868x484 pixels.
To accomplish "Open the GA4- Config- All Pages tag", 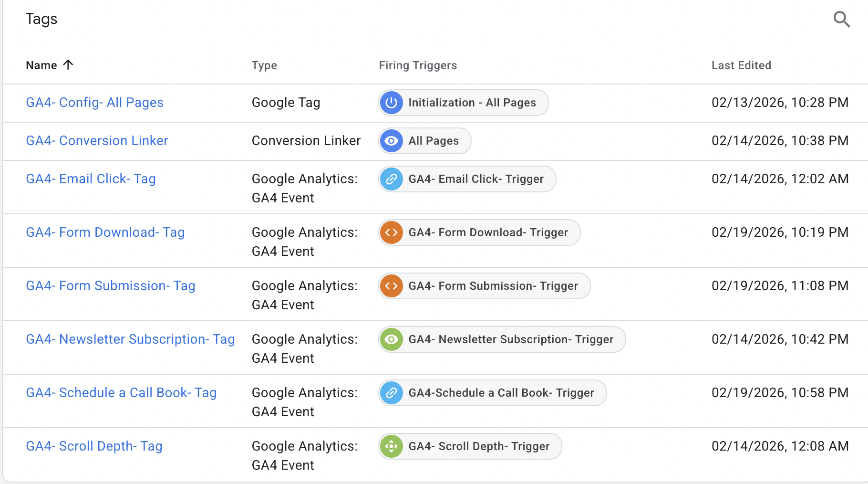I will pos(94,102).
